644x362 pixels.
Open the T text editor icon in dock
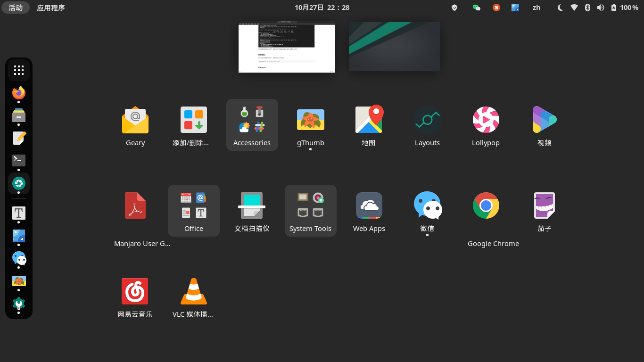19,213
